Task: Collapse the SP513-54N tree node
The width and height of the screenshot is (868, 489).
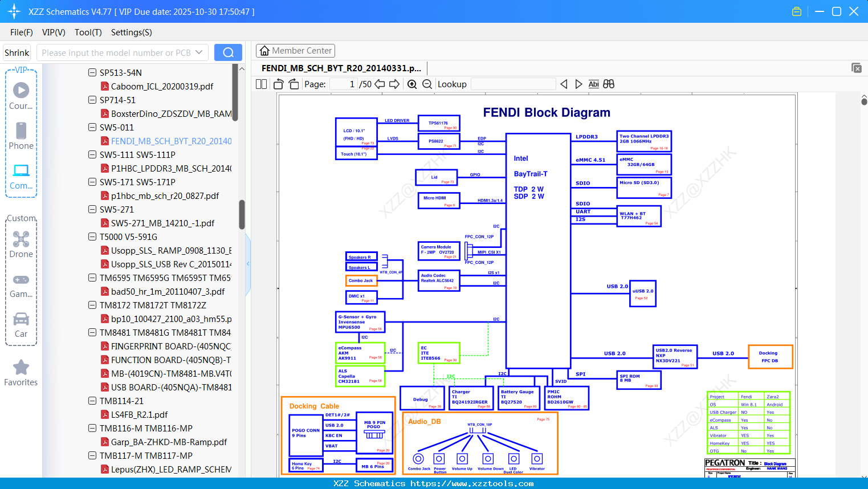Action: pyautogui.click(x=92, y=72)
